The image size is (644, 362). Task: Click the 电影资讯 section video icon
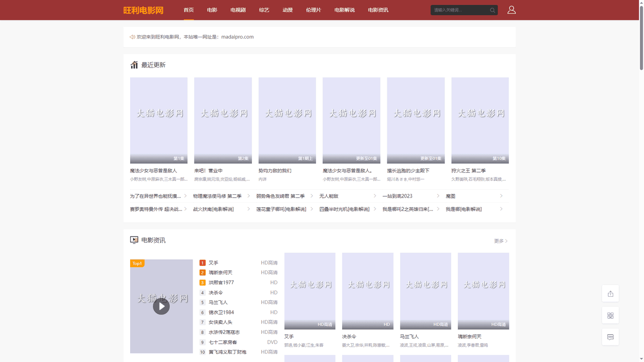[134, 240]
